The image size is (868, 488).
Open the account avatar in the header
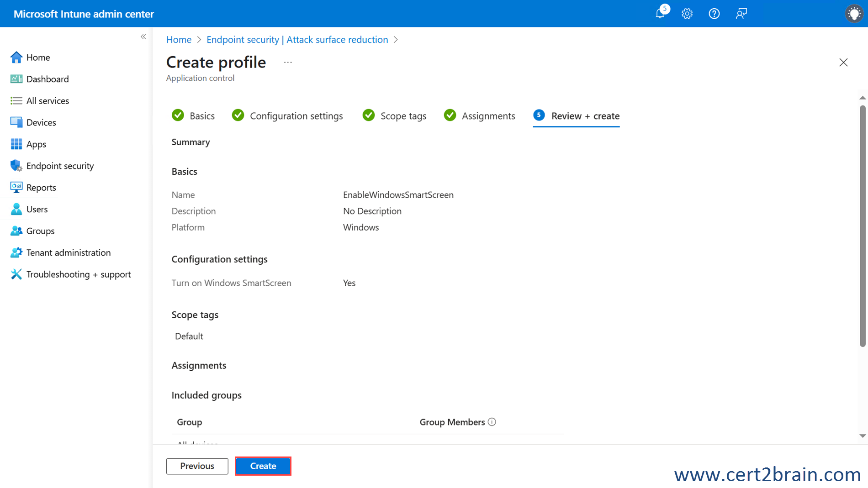(x=854, y=14)
